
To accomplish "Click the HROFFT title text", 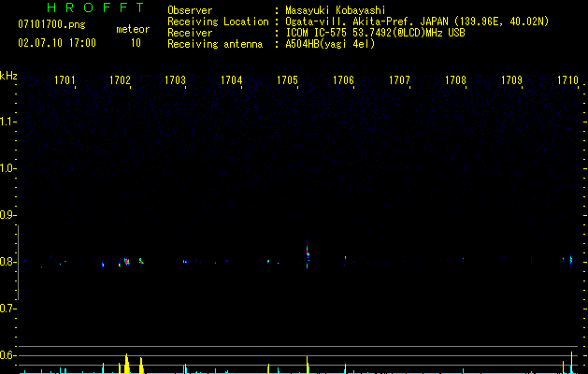I will pos(95,7).
